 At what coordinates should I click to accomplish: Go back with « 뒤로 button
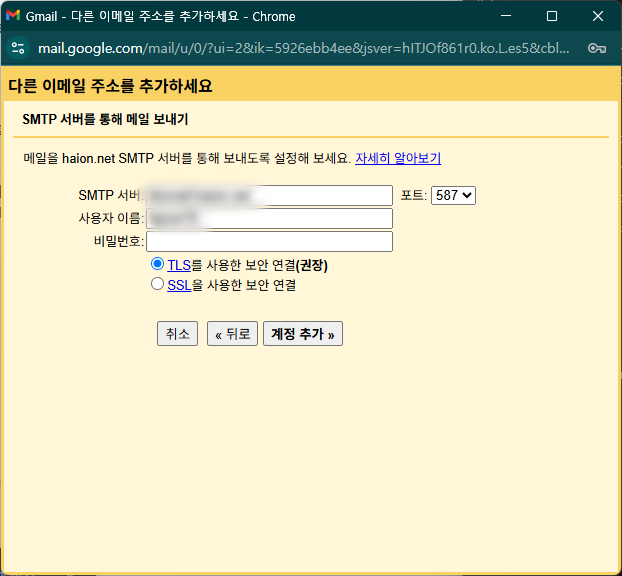click(x=232, y=334)
